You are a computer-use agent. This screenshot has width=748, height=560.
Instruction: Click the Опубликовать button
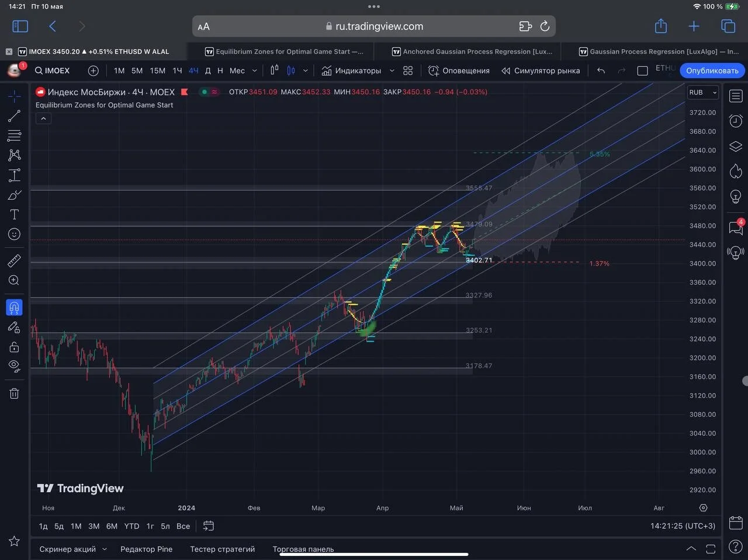click(x=712, y=71)
